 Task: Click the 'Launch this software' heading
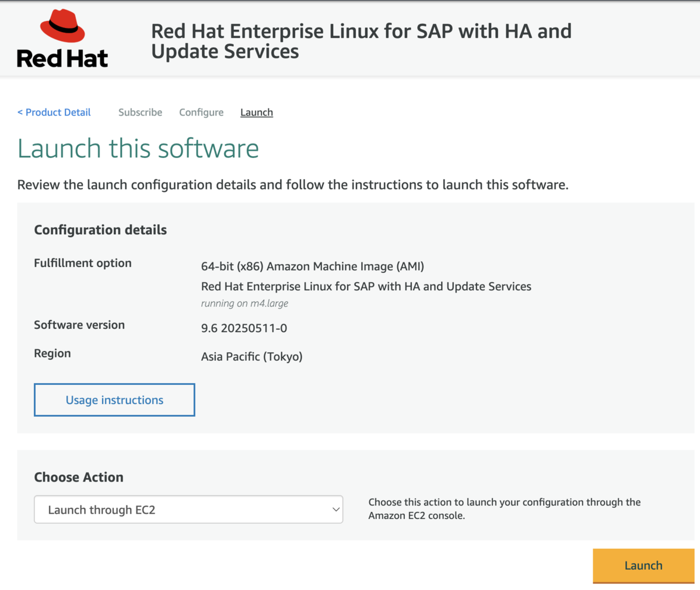coord(138,149)
